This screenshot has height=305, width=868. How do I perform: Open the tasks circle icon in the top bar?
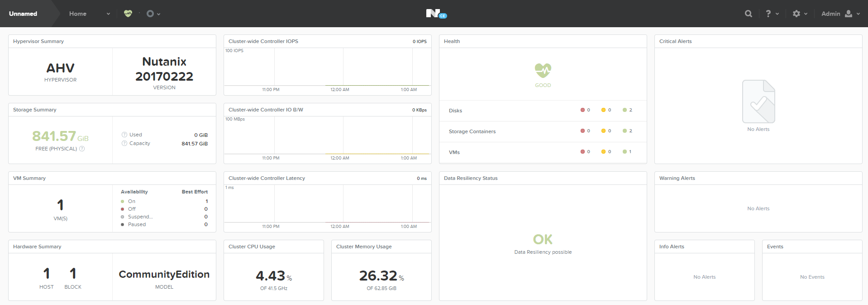[x=150, y=14]
